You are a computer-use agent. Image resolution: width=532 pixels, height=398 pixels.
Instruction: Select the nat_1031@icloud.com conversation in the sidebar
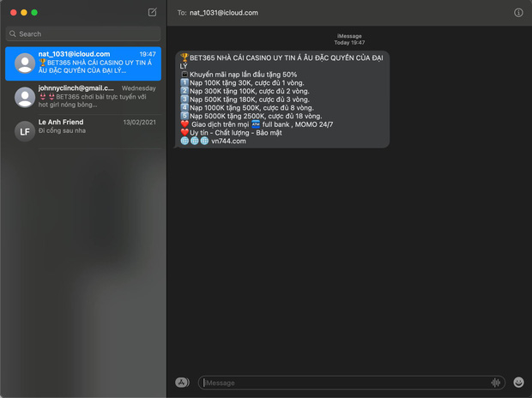click(x=94, y=63)
